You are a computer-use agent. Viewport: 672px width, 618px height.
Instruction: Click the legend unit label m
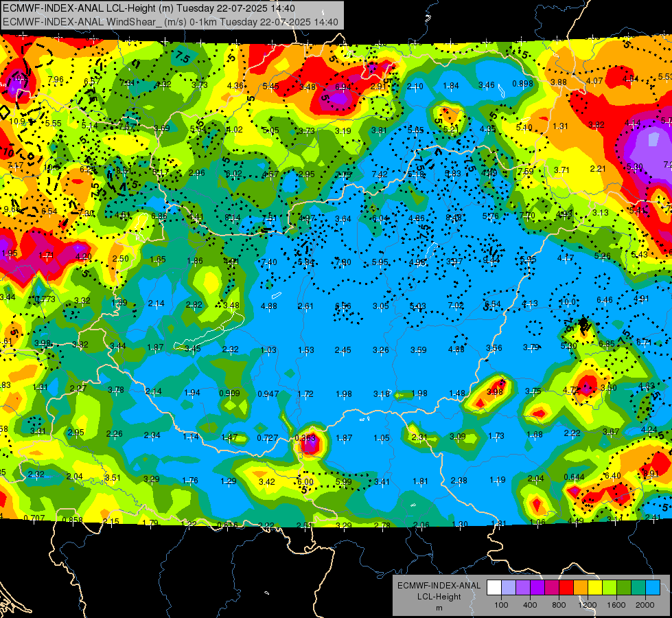coord(439,608)
